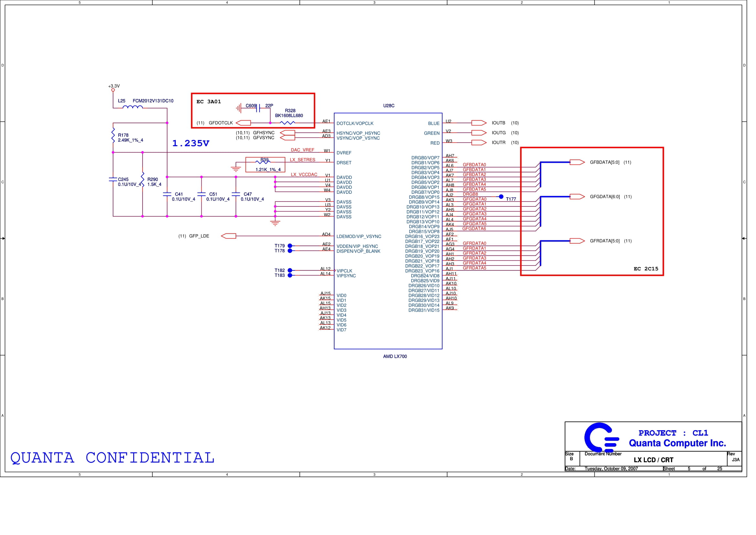Click the C41 capacitor symbol
Image resolution: width=756 pixels, height=535 pixels.
click(x=167, y=194)
